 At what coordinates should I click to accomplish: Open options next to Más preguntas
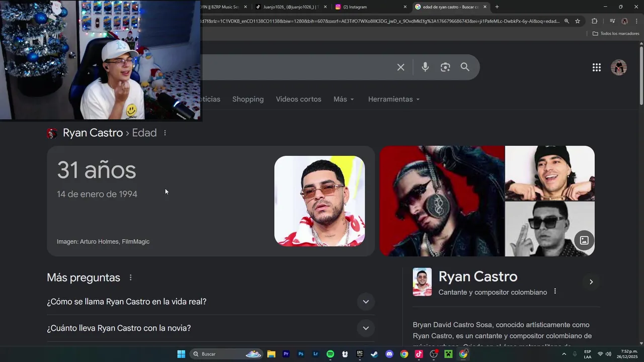coord(130,278)
